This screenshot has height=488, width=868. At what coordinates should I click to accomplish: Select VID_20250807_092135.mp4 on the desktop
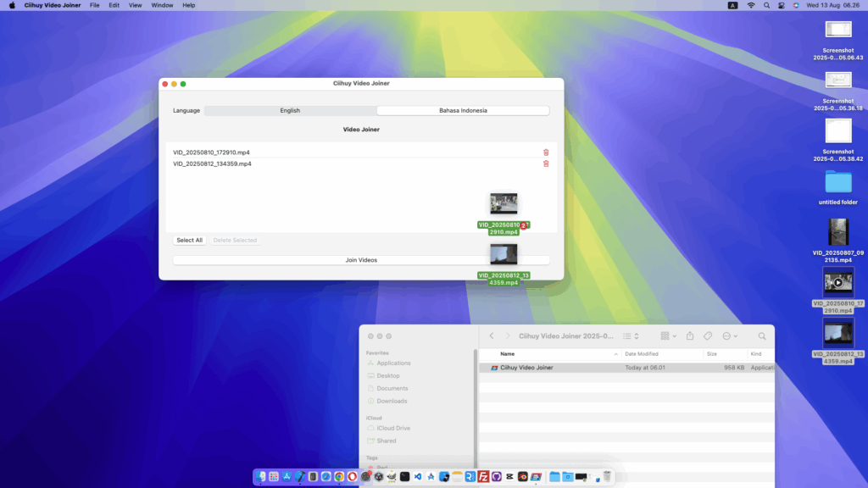click(x=838, y=240)
